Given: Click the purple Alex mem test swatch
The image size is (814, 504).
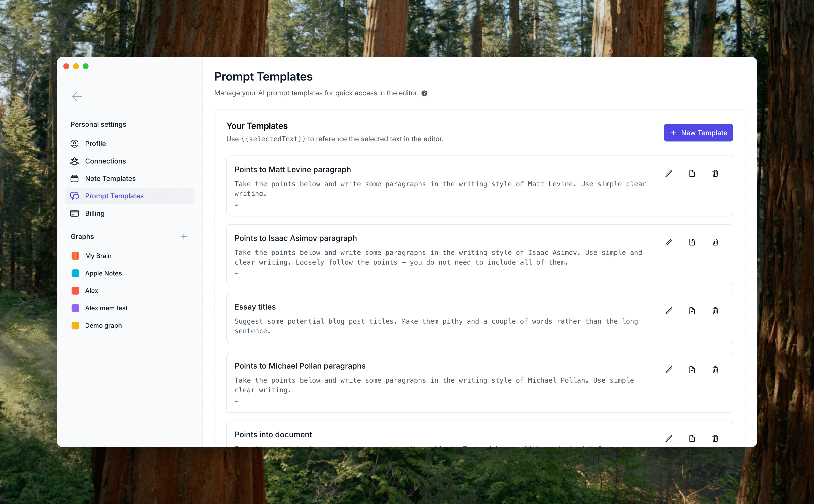Looking at the screenshot, I should [x=76, y=308].
